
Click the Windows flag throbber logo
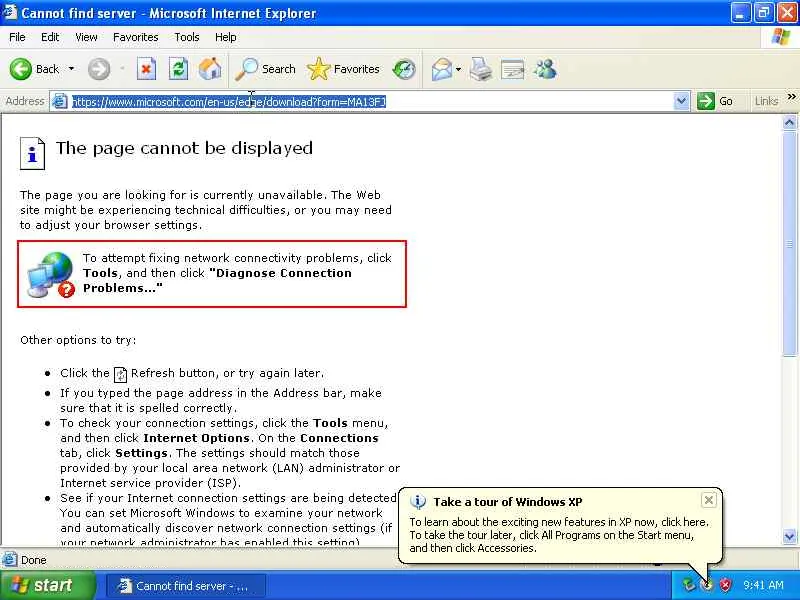pos(781,37)
